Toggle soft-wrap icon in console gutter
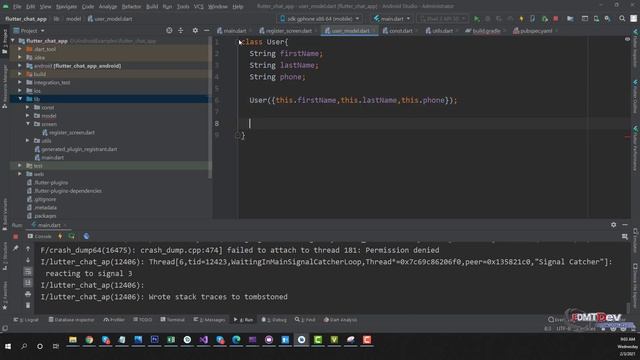The image size is (640, 360). [x=28, y=271]
